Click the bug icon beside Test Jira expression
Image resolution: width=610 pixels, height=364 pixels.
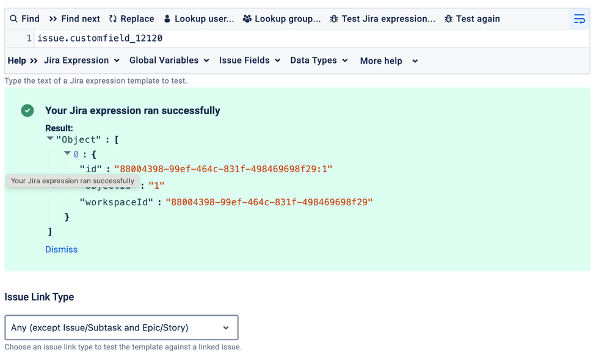point(334,19)
